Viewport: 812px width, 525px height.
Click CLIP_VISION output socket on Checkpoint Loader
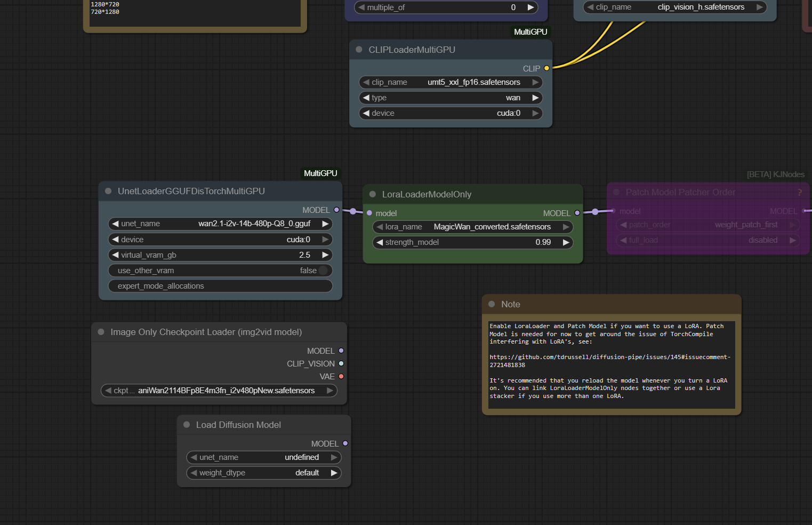(341, 363)
